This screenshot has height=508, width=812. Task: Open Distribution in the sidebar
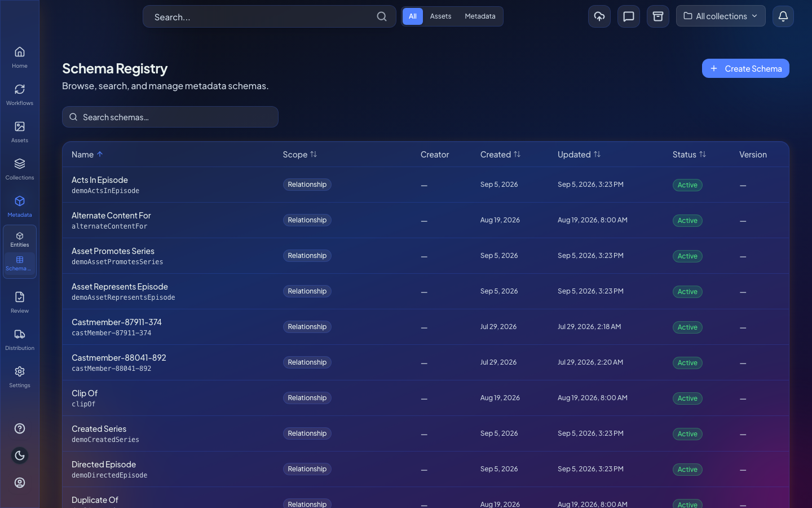[x=20, y=340]
